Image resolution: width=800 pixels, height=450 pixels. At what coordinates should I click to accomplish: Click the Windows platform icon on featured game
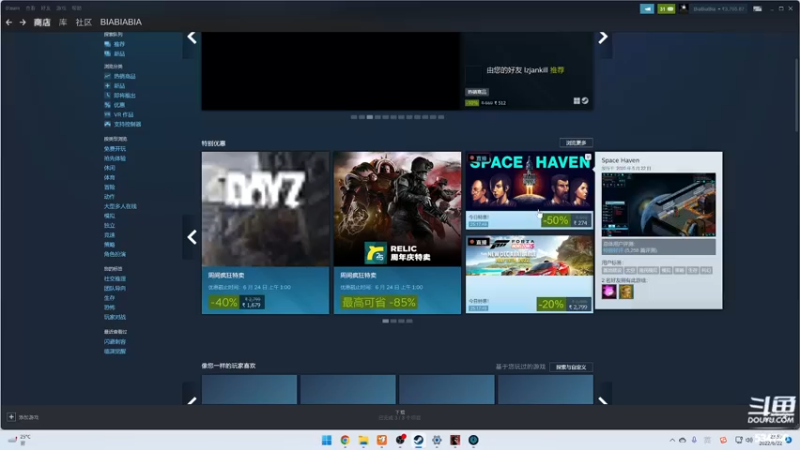[577, 101]
